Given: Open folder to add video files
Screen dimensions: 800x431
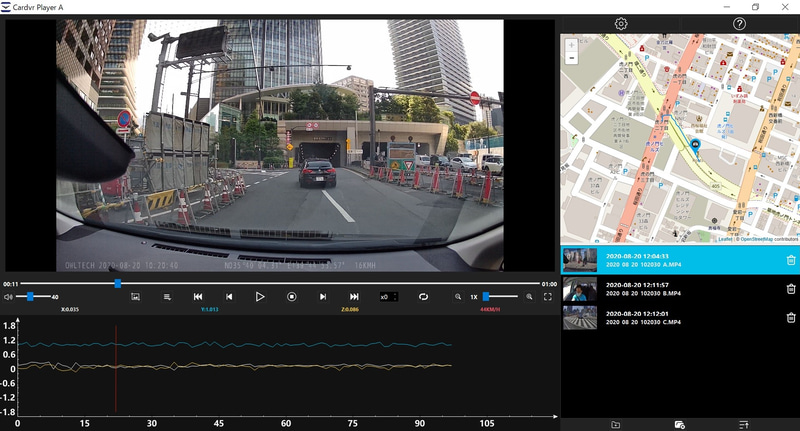Looking at the screenshot, I should pos(616,424).
